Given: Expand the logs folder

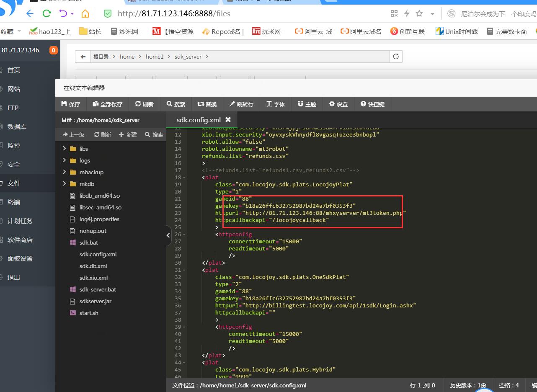Looking at the screenshot, I should click(x=65, y=160).
